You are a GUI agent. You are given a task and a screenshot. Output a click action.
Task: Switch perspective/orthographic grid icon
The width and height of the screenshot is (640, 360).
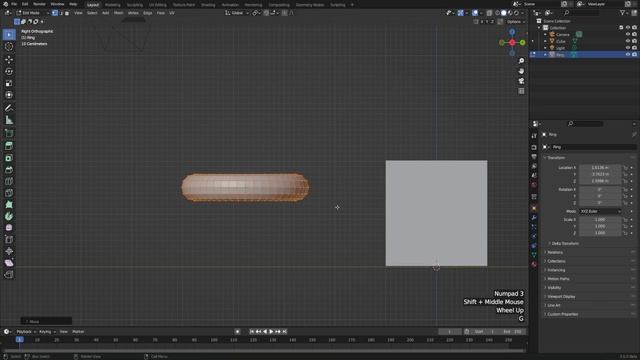(x=521, y=91)
